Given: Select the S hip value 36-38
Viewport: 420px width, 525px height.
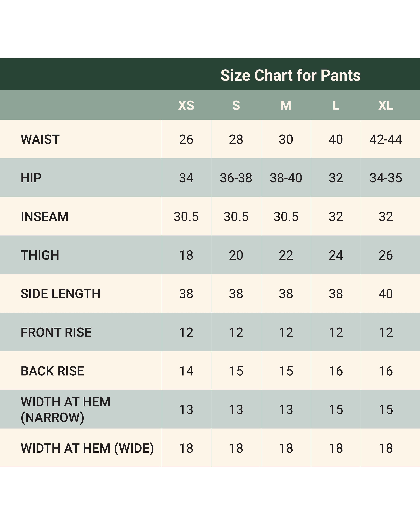Looking at the screenshot, I should tap(236, 178).
